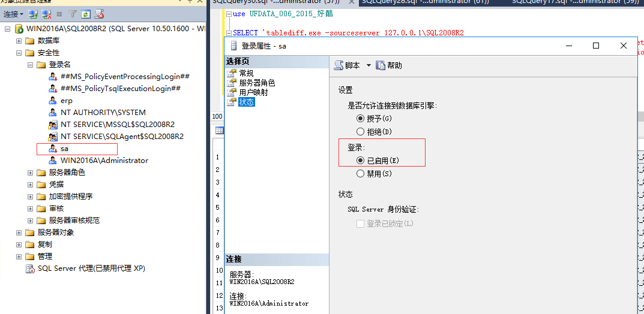
Task: Open the 服务器角色 page in 选择页
Action: click(257, 83)
